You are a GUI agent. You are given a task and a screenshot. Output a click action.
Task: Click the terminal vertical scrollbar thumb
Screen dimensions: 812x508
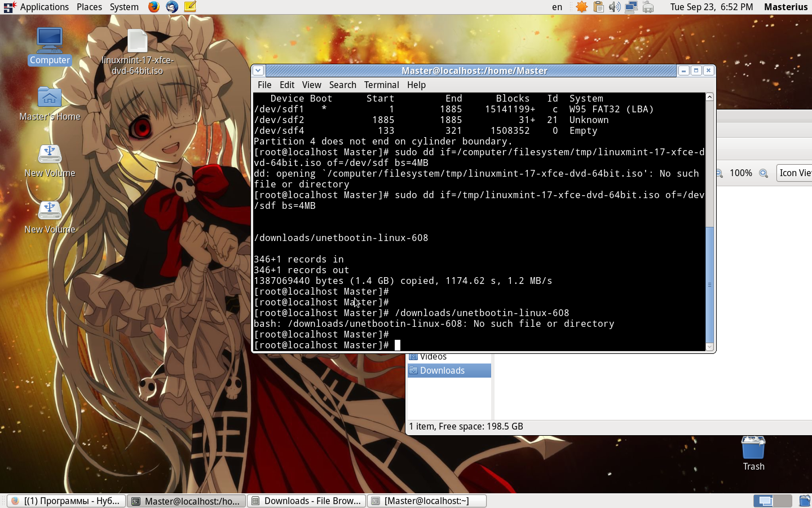[x=710, y=284]
